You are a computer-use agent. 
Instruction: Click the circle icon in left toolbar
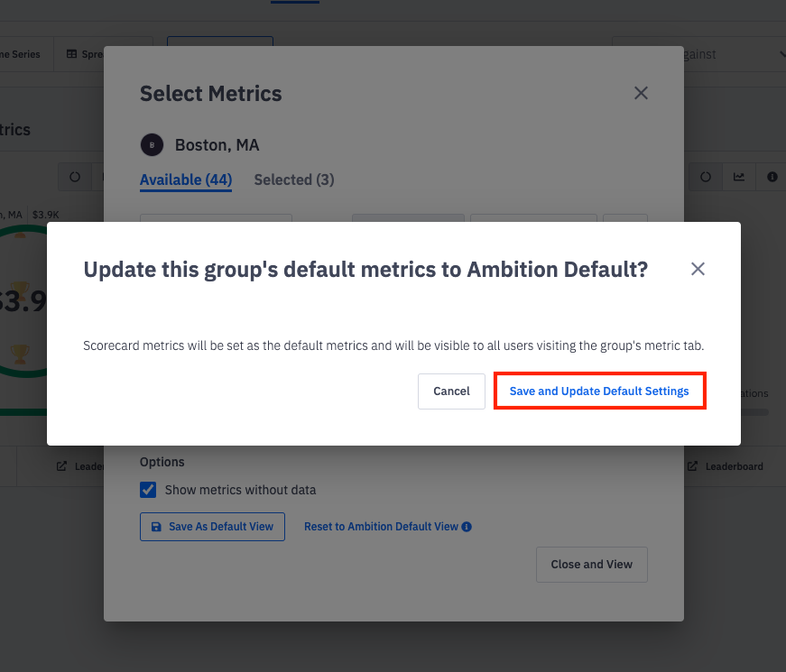tap(75, 177)
